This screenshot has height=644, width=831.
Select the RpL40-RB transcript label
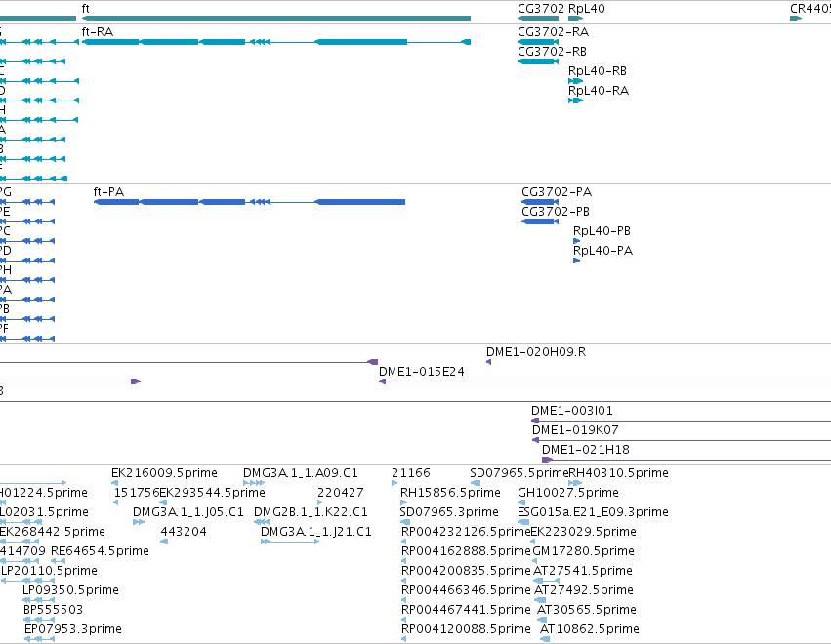click(598, 71)
